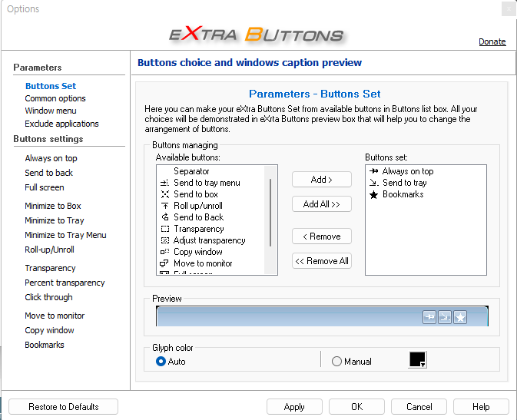
Task: Click the Apply button
Action: click(x=294, y=407)
